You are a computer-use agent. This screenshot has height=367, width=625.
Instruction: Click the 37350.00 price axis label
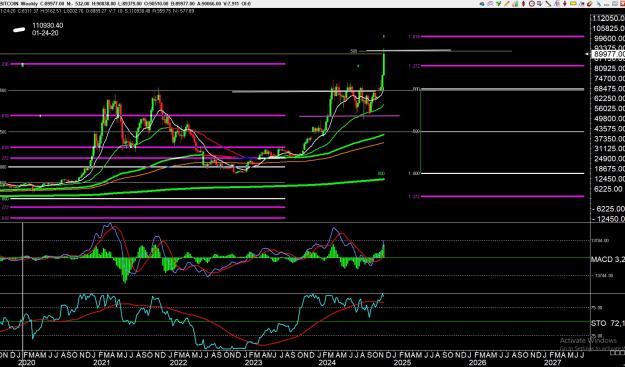click(x=609, y=139)
